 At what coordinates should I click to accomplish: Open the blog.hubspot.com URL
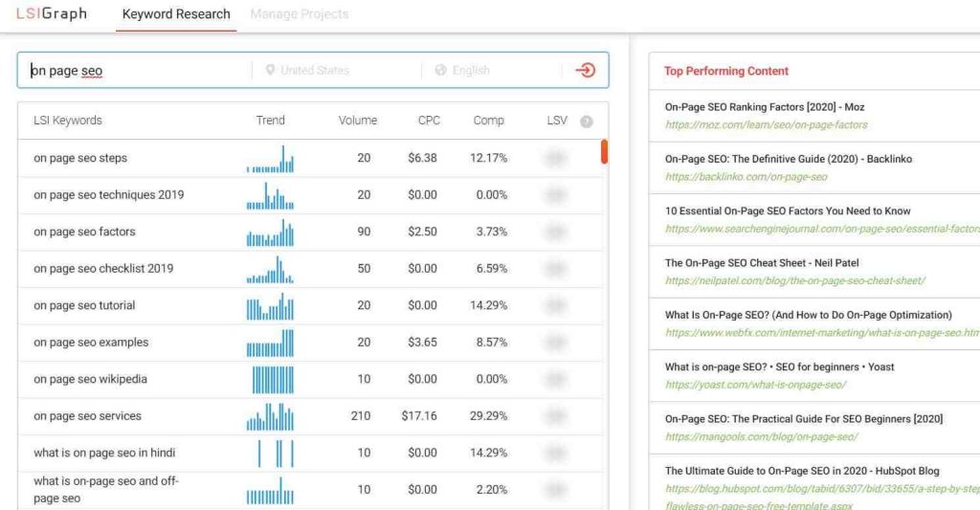tap(822, 497)
